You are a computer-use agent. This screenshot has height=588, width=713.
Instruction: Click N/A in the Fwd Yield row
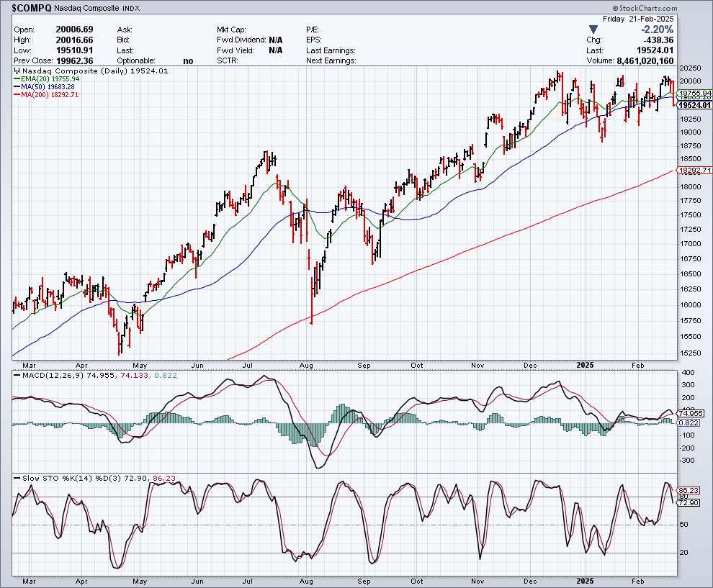click(276, 50)
